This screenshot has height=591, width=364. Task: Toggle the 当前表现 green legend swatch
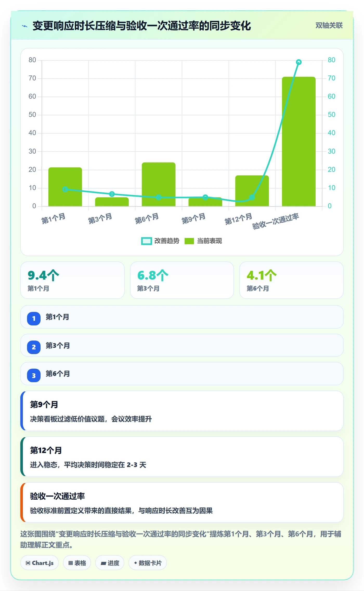click(189, 241)
